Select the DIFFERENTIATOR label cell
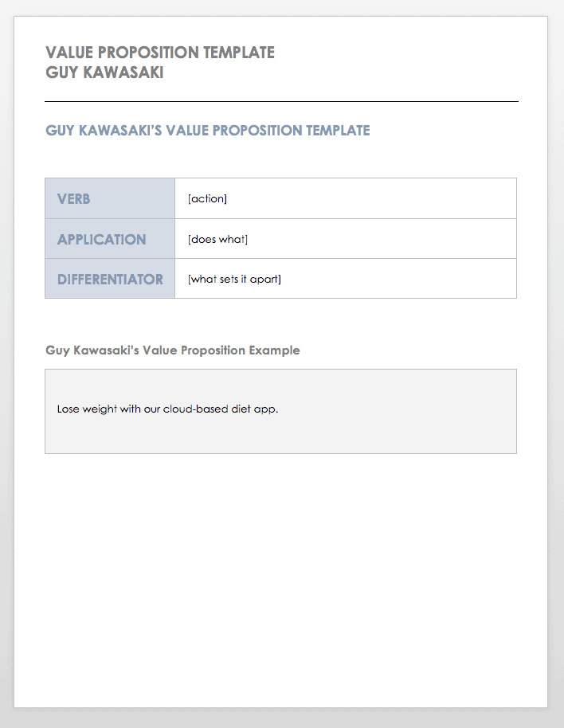 tap(110, 279)
